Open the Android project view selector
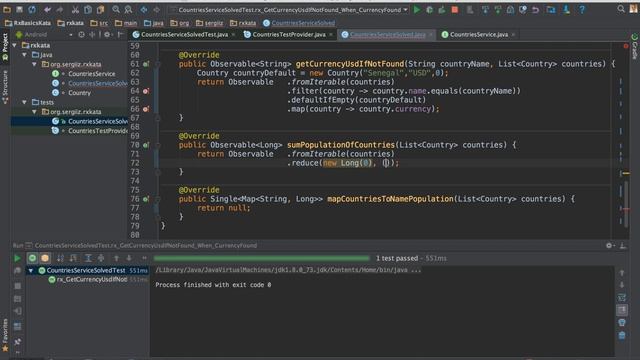The width and height of the screenshot is (640, 360). 44,35
